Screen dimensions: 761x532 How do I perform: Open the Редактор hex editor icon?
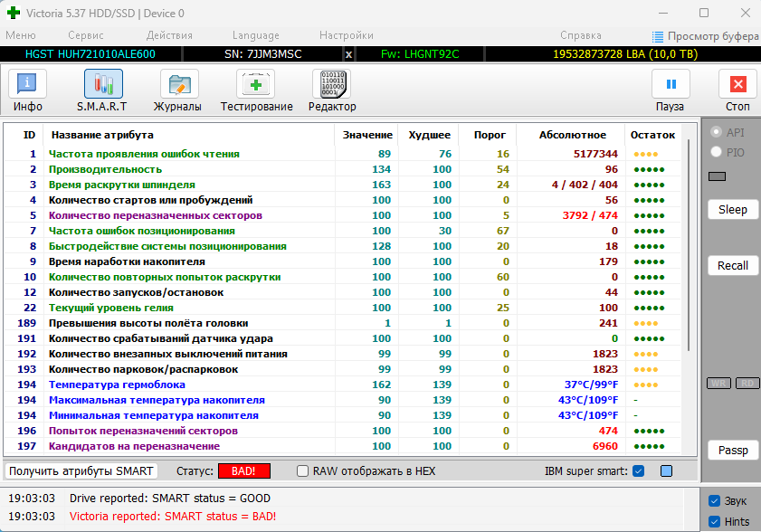pyautogui.click(x=332, y=84)
